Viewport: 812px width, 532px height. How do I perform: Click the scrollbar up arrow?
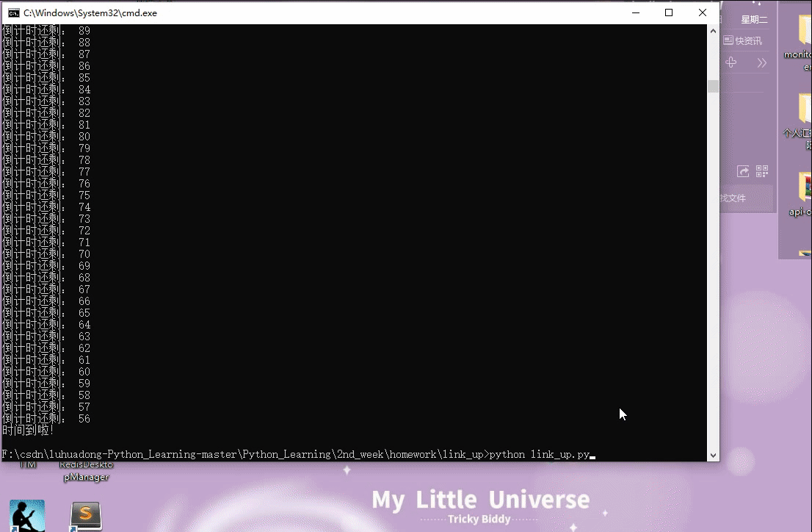(713, 29)
